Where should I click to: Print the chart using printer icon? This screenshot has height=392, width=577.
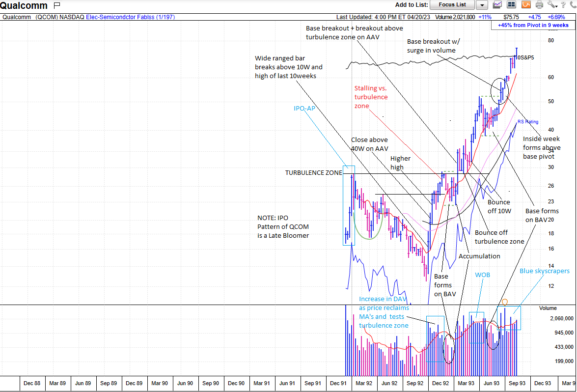[x=540, y=5]
